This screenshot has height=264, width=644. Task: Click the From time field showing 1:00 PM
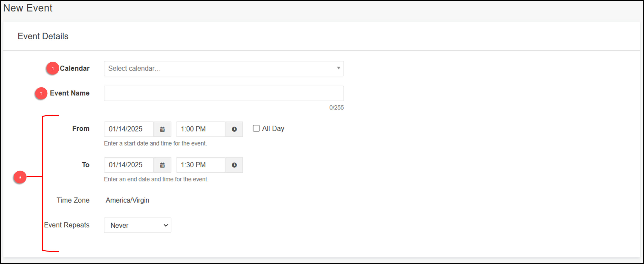tap(201, 129)
